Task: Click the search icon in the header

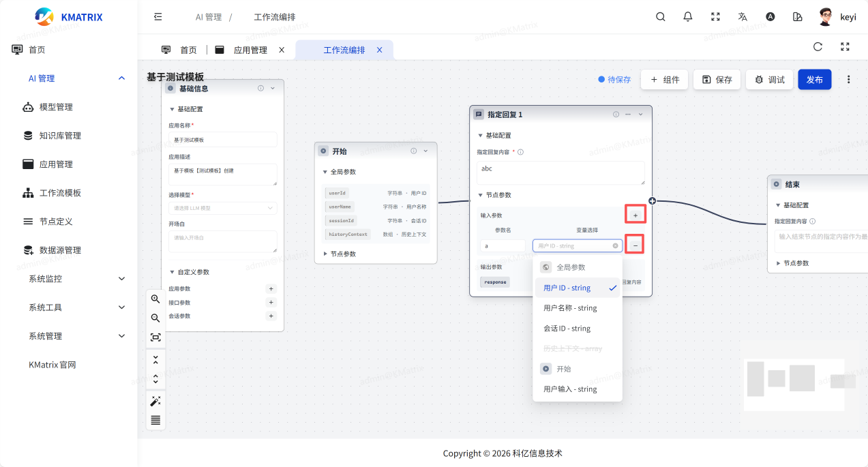Action: point(660,17)
